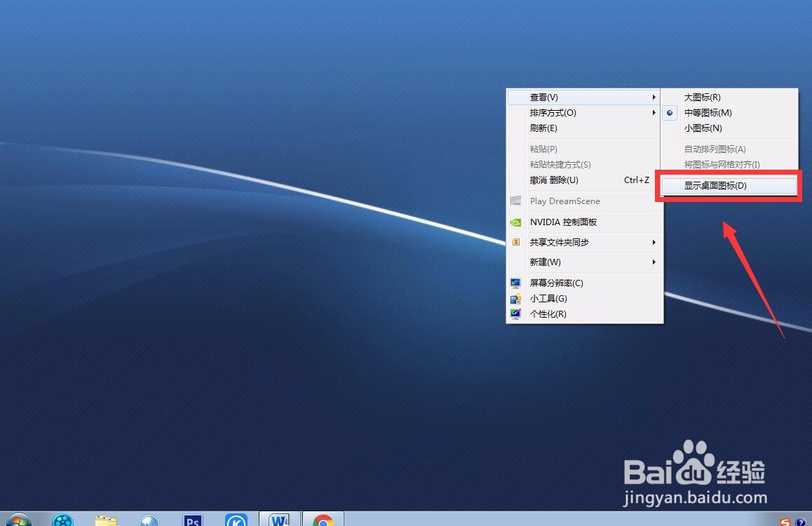
Task: Expand the 查看(V) submenu arrow
Action: [x=654, y=97]
